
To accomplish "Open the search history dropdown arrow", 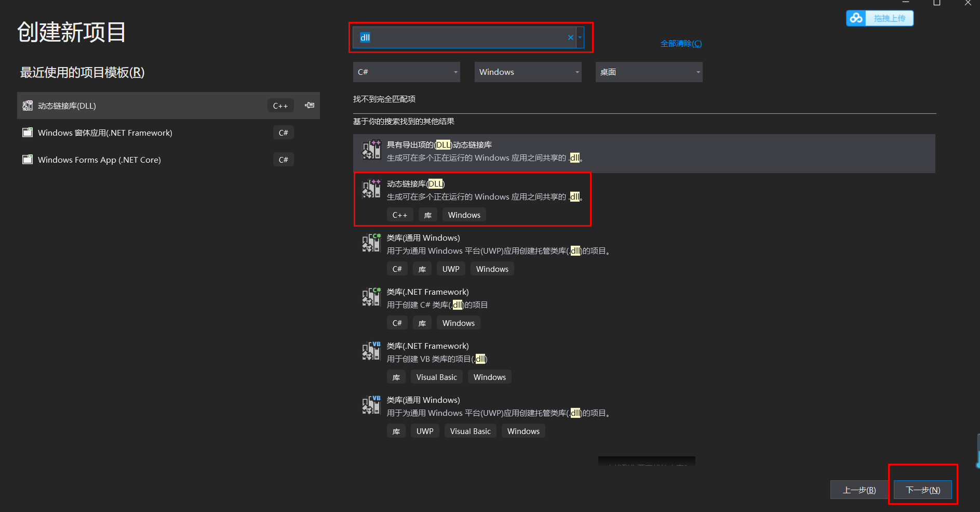I will click(x=580, y=37).
